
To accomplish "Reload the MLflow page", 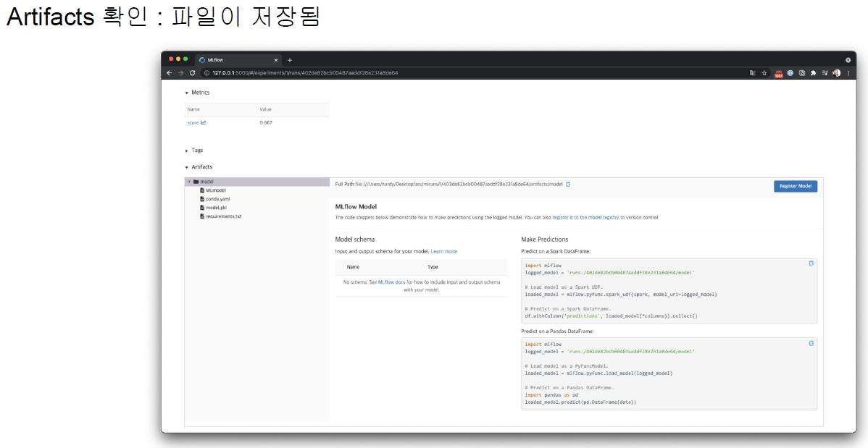I will 193,72.
